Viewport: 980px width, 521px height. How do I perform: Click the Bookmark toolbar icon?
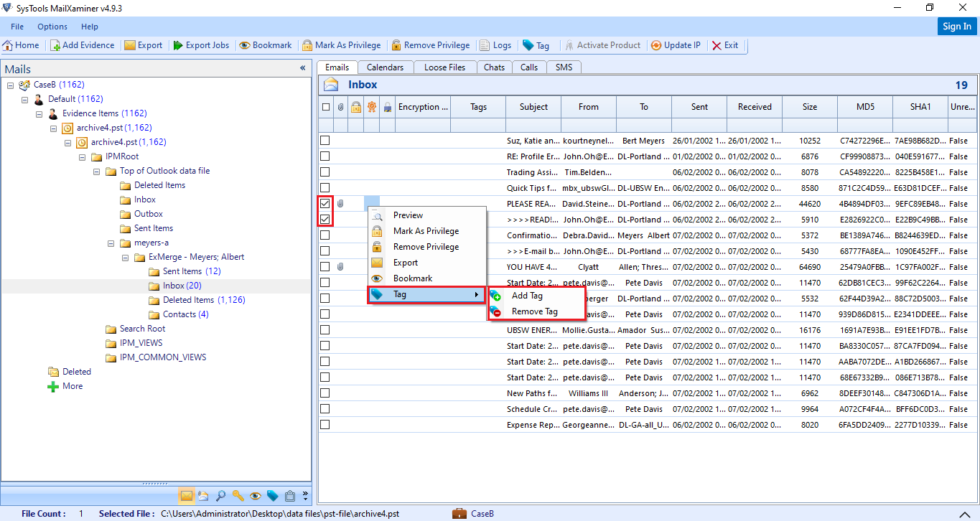(x=266, y=44)
